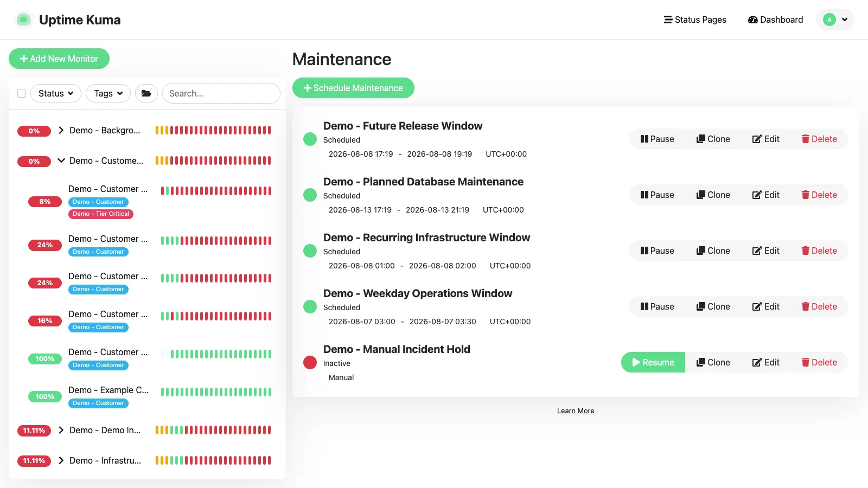The height and width of the screenshot is (488, 868).
Task: Click the Maintenance page heading
Action: click(342, 59)
